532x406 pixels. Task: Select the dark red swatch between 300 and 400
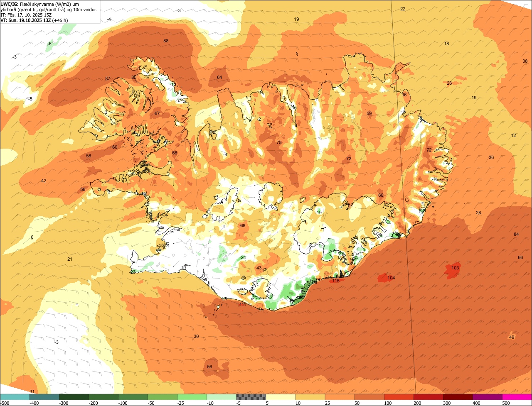coord(458,397)
